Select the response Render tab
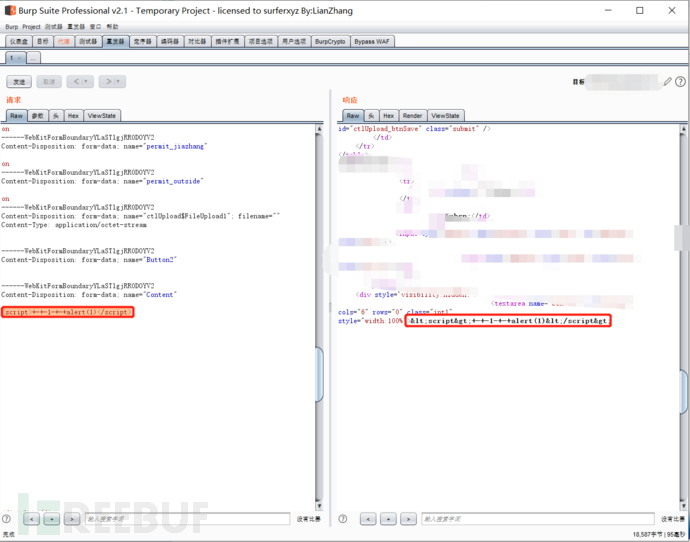Screen dimensions: 690x542 click(412, 116)
